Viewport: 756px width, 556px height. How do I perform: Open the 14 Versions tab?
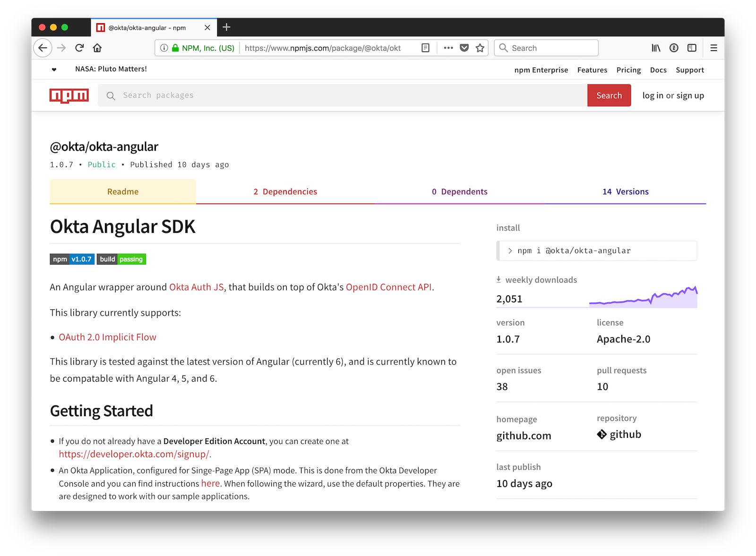tap(625, 192)
